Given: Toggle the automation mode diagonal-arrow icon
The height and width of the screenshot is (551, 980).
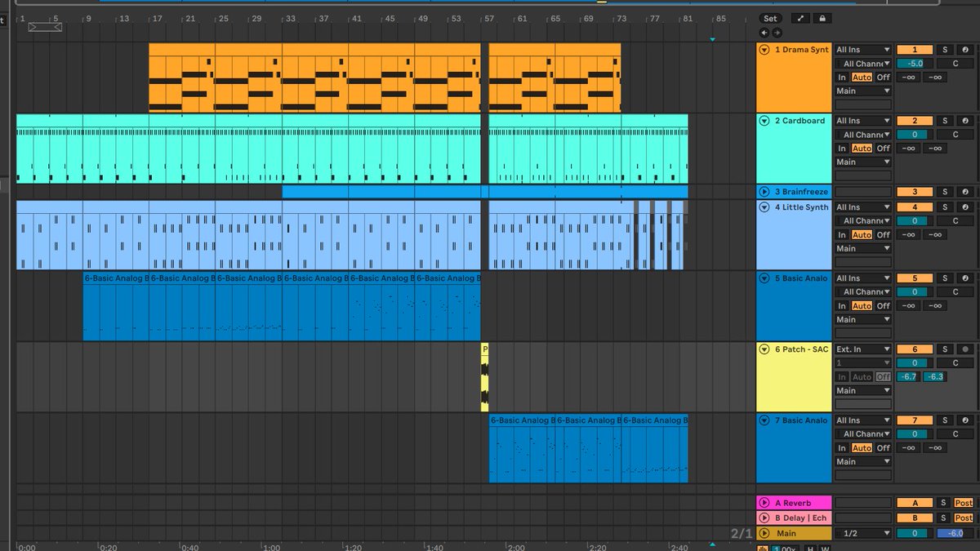Looking at the screenshot, I should click(x=800, y=18).
